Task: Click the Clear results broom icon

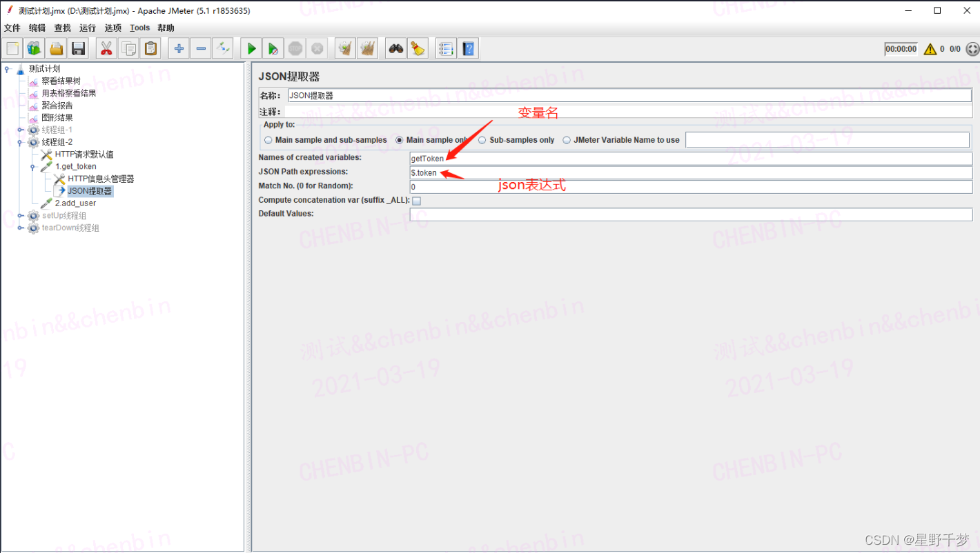Action: click(345, 48)
